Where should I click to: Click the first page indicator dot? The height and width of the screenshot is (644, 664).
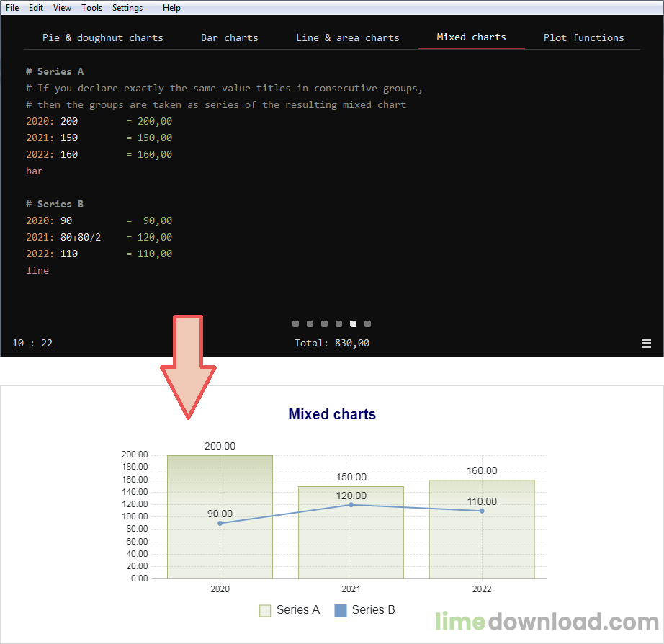pos(296,324)
